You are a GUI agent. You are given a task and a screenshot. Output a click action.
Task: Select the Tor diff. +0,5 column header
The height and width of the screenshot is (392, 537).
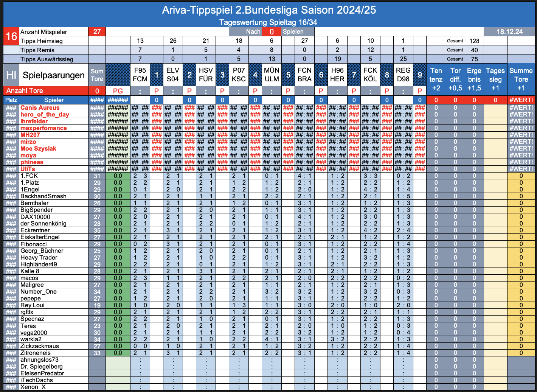455,79
